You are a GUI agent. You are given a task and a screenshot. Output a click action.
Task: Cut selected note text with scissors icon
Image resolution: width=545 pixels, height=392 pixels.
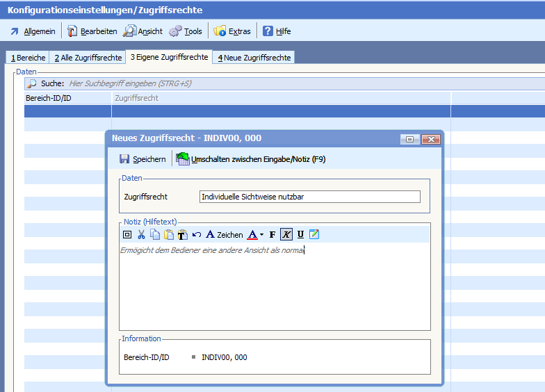(141, 235)
